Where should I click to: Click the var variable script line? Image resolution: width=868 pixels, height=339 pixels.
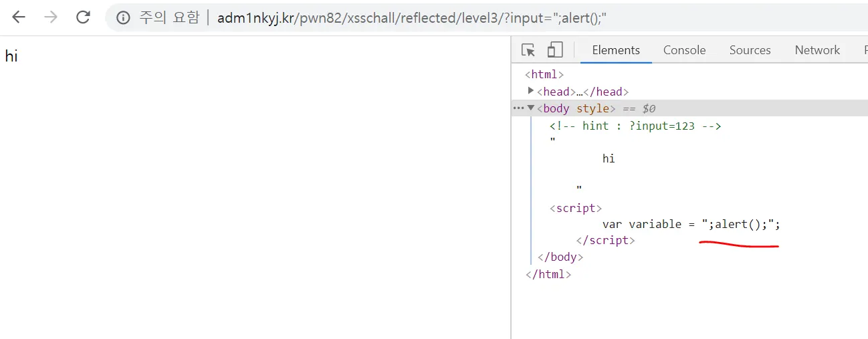[691, 224]
